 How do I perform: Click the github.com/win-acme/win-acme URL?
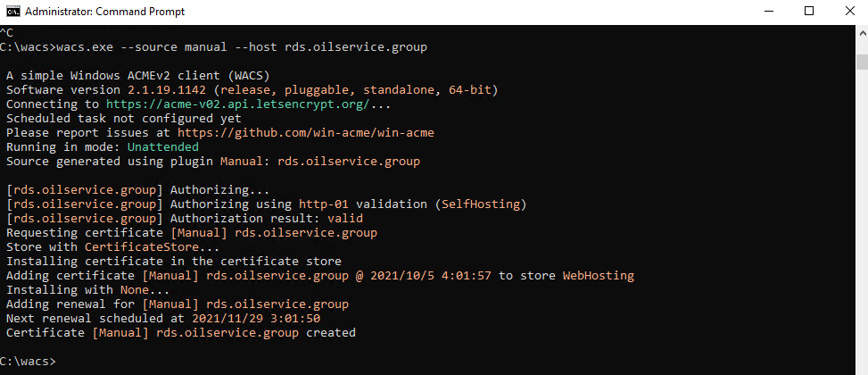306,133
